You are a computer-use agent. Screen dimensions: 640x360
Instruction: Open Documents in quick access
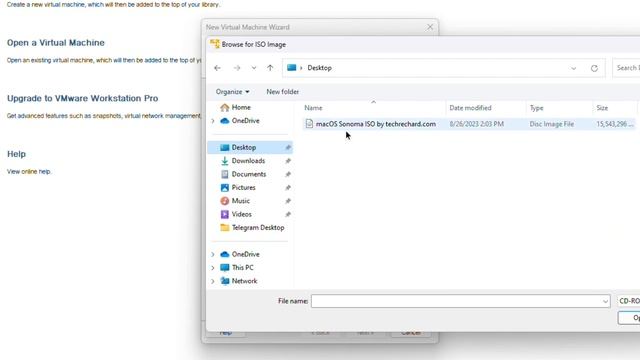[x=249, y=174]
